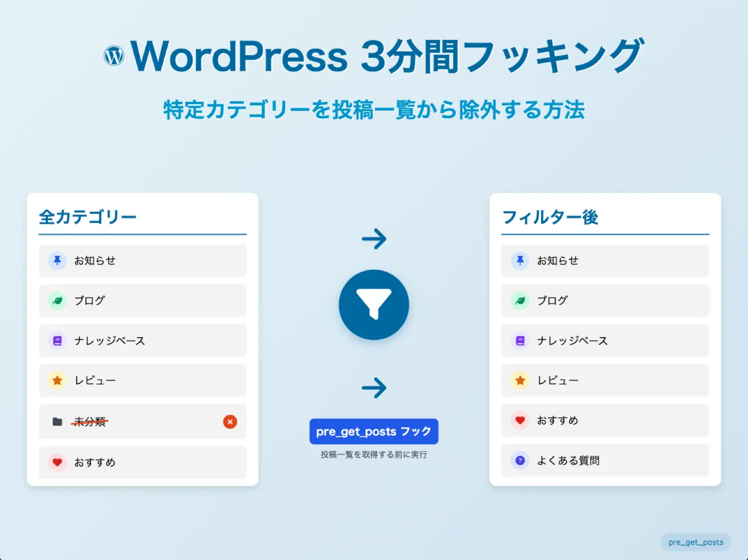Click the pin icon of お知らせ in 全カテゴリー
The height and width of the screenshot is (560, 748).
click(x=57, y=260)
